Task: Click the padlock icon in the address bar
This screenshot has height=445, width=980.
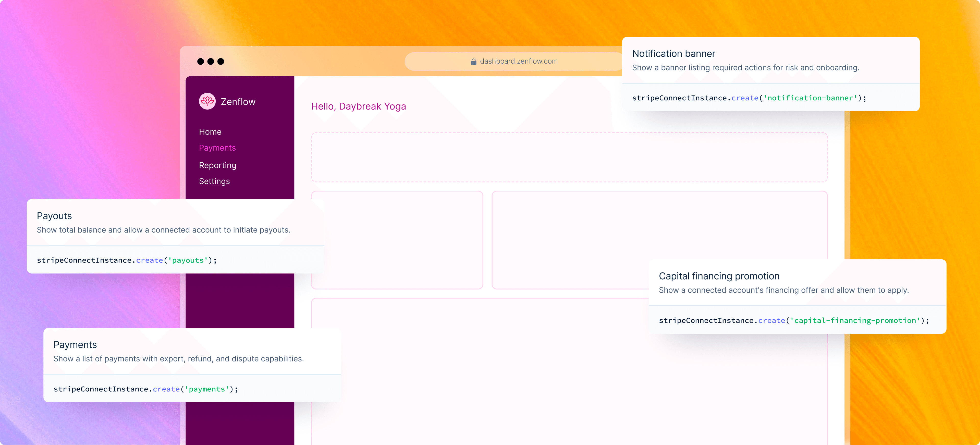Action: tap(474, 61)
